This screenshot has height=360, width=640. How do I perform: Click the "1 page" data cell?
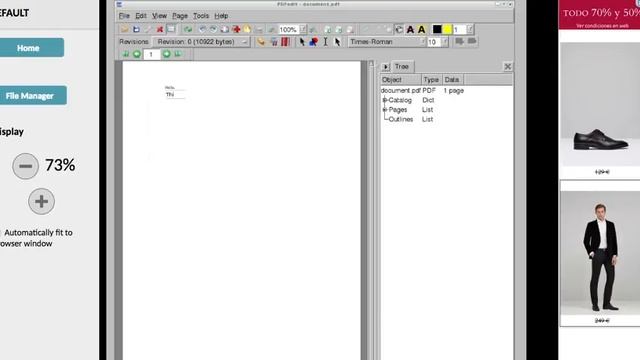[453, 91]
